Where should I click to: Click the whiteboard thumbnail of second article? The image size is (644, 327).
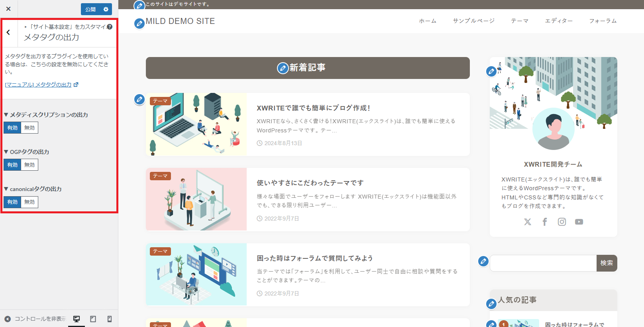(x=196, y=199)
